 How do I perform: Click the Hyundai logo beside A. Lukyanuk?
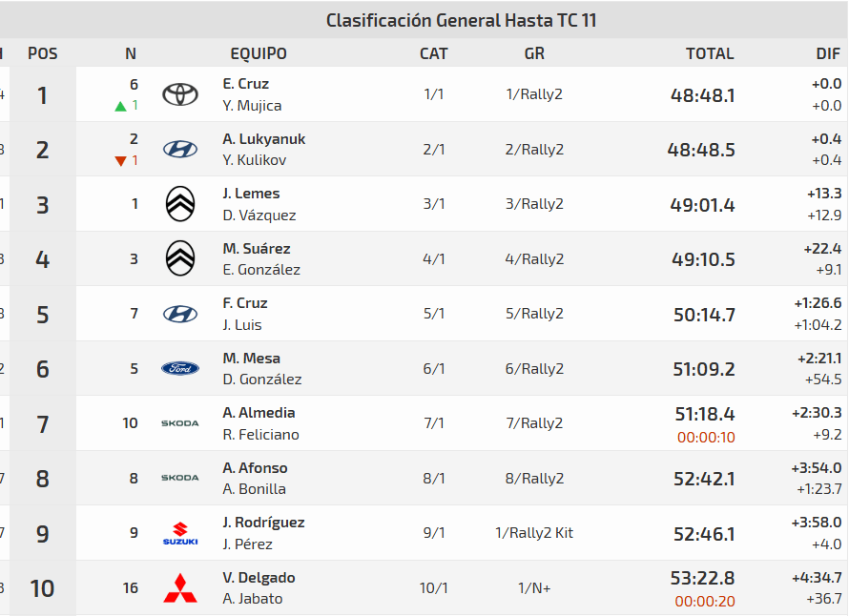(x=179, y=149)
